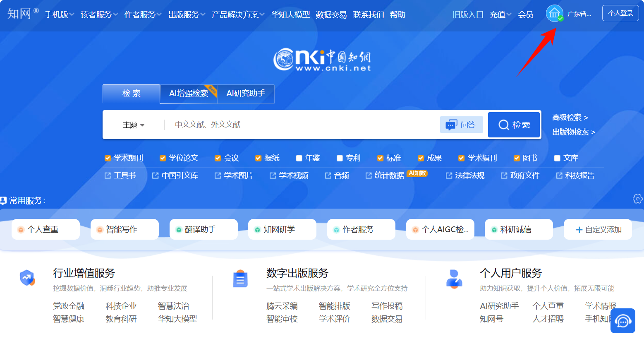Uncheck the 标准 checkbox
This screenshot has width=644, height=339.
point(380,158)
